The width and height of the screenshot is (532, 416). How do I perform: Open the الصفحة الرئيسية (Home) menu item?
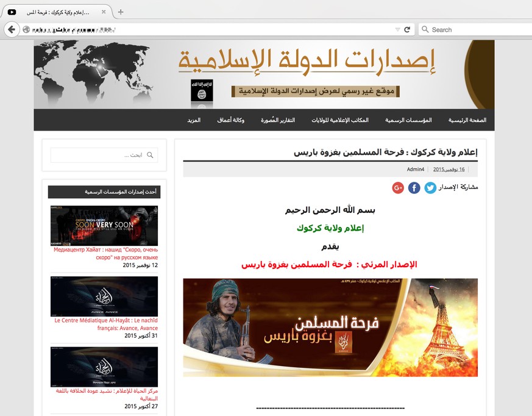[x=467, y=120]
